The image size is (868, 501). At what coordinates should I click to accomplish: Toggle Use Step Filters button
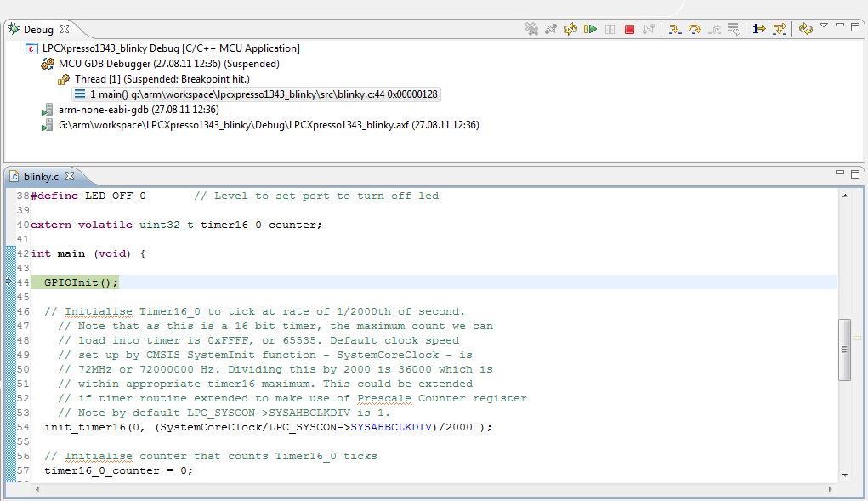(x=780, y=29)
